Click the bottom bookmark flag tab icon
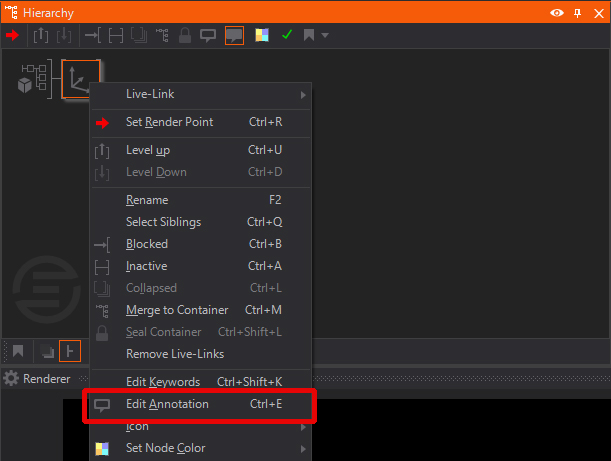 point(18,351)
